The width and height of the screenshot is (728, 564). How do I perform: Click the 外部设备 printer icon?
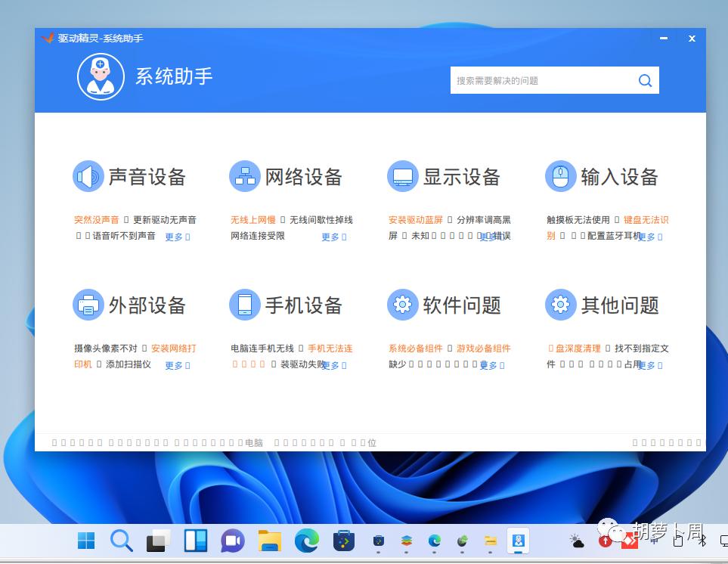click(88, 304)
